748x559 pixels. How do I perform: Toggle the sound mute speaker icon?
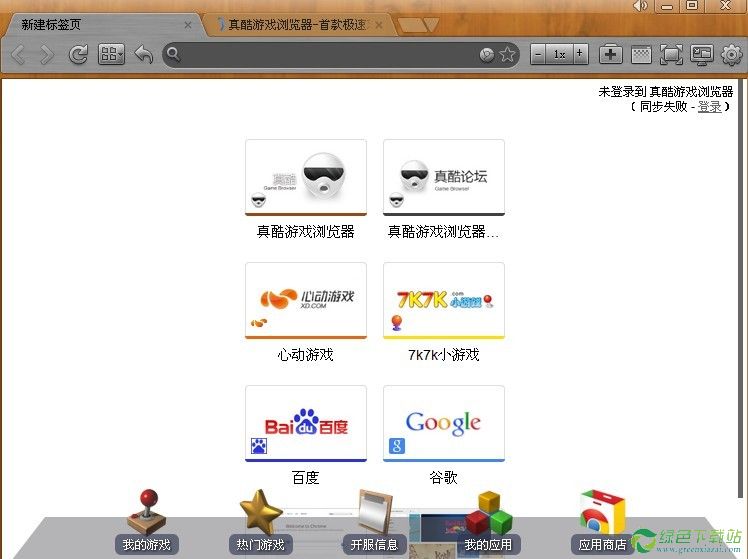click(x=641, y=6)
